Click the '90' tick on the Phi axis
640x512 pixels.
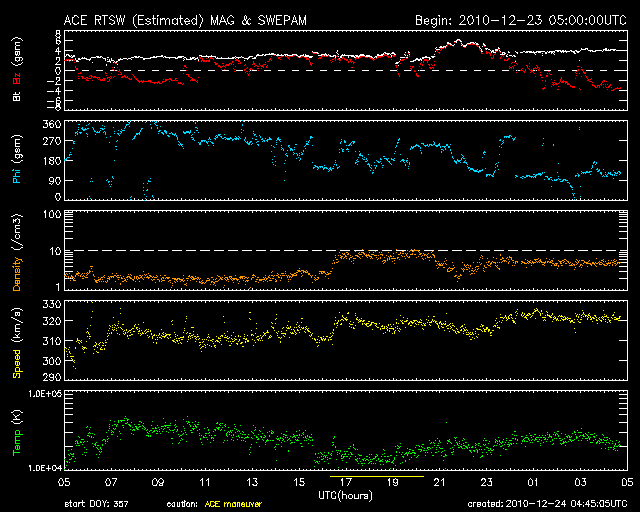click(x=55, y=180)
